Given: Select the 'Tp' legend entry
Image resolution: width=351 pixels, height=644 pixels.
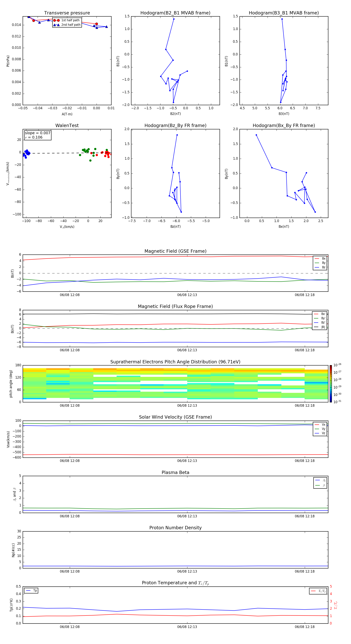Looking at the screenshot, I should click(31, 591).
